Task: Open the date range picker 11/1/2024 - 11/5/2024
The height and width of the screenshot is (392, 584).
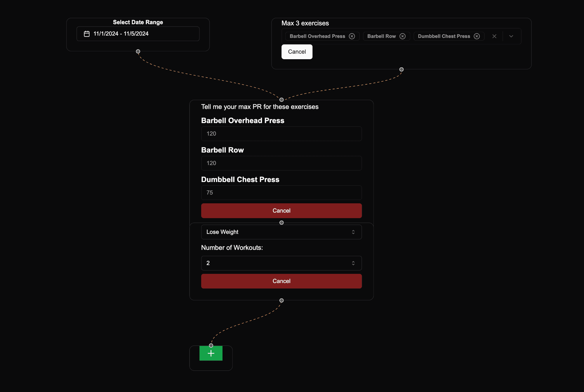Action: (138, 34)
